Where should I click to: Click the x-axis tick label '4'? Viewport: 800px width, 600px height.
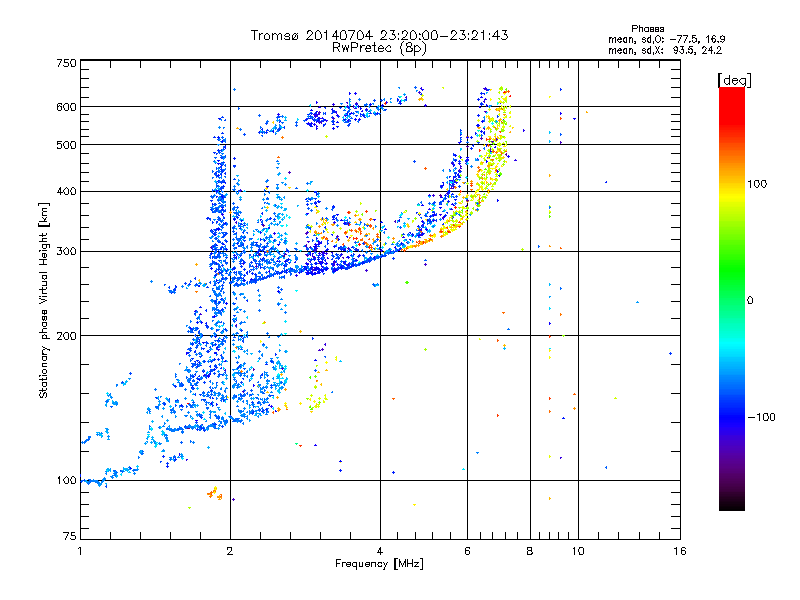pos(380,551)
